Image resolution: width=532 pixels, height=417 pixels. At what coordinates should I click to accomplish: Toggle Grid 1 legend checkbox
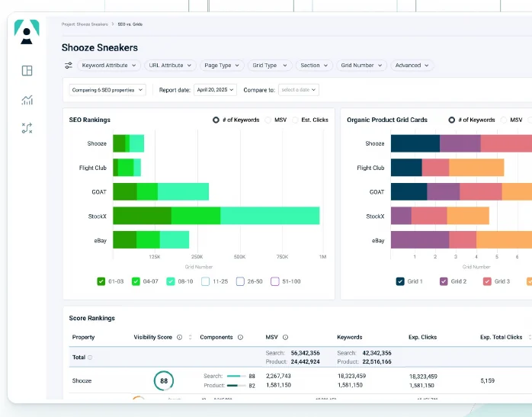[x=400, y=281]
